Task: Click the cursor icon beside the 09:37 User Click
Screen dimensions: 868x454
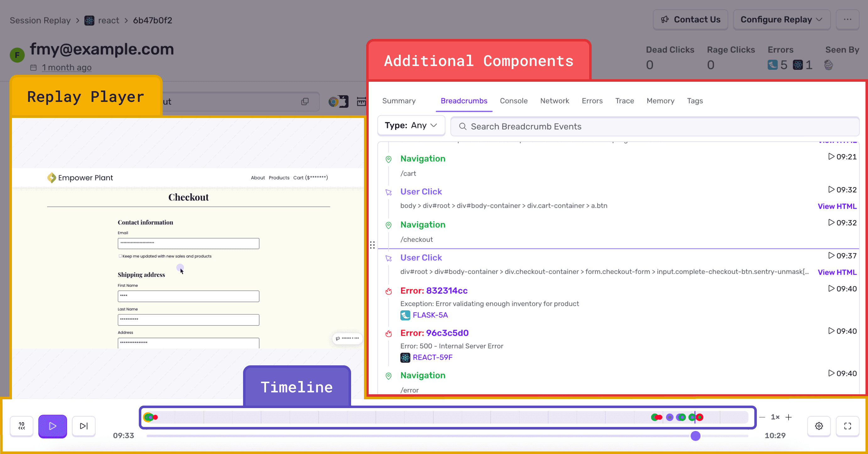Action: pyautogui.click(x=389, y=259)
